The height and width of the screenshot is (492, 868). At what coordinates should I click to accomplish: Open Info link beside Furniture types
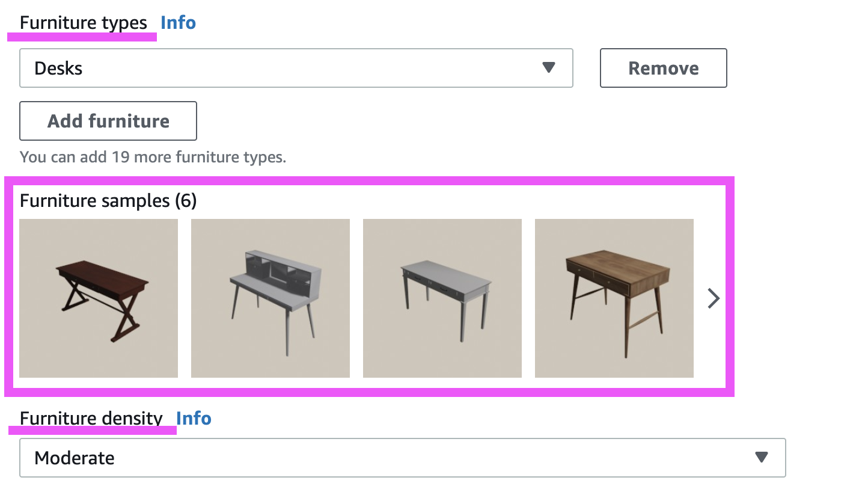pyautogui.click(x=178, y=23)
